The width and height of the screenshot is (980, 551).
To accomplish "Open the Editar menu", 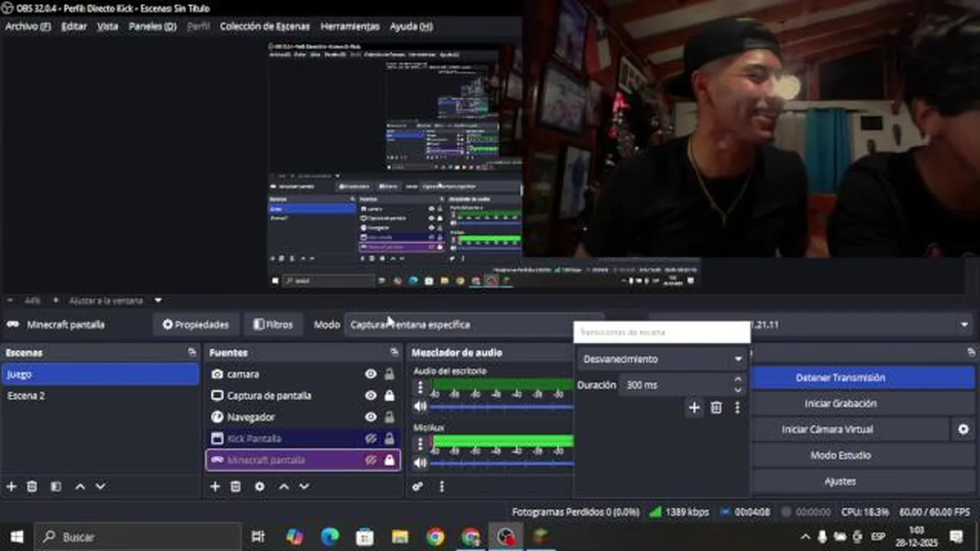I will point(74,26).
